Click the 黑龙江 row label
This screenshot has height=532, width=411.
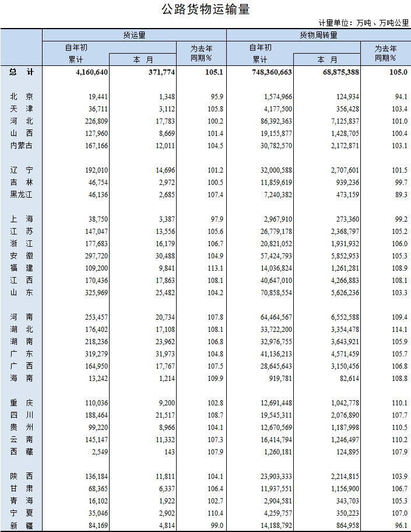pyautogui.click(x=22, y=194)
